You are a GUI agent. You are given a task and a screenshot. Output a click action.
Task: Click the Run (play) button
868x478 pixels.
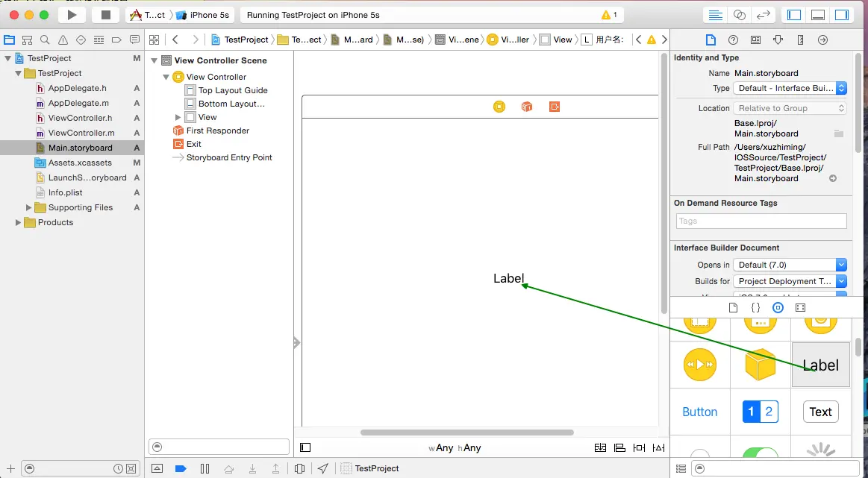[x=72, y=15]
